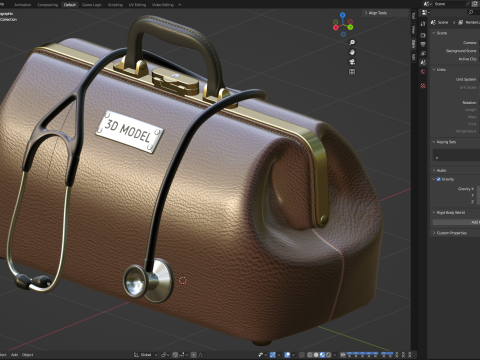This screenshot has width=480, height=360.
Task: Open Output properties tab icon
Action: click(x=423, y=44)
